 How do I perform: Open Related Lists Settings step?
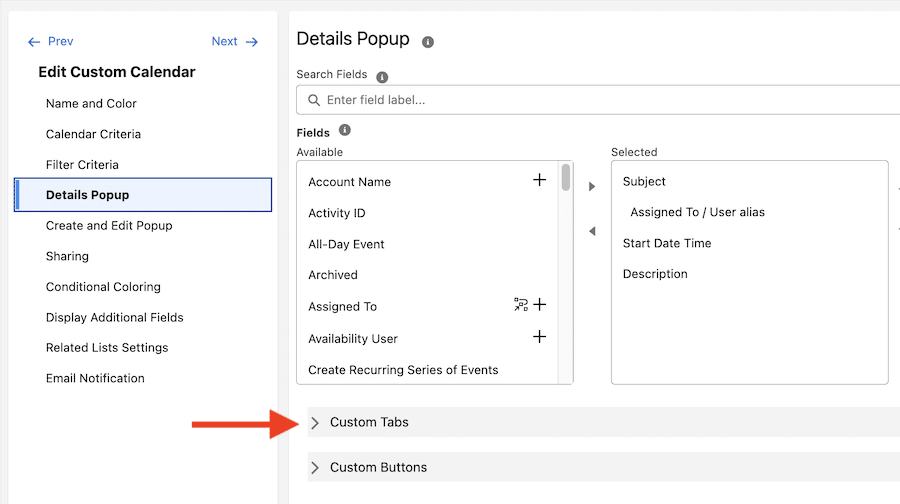coord(107,348)
